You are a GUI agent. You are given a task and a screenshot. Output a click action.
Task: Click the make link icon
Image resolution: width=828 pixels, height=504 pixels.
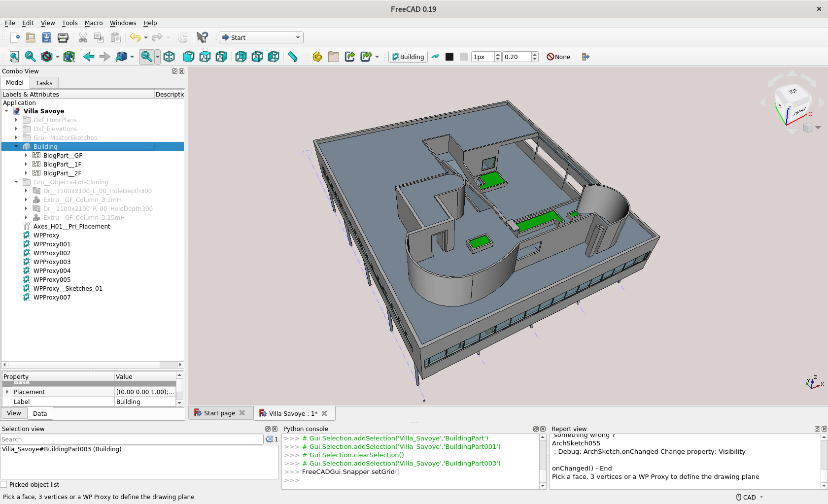pos(350,57)
